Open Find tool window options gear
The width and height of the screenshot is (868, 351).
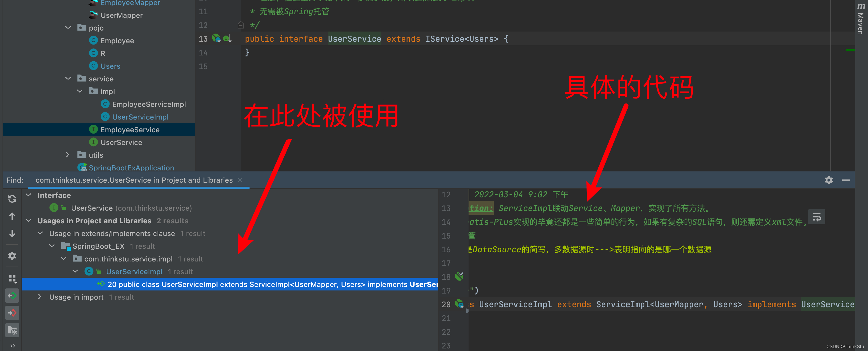click(x=829, y=180)
